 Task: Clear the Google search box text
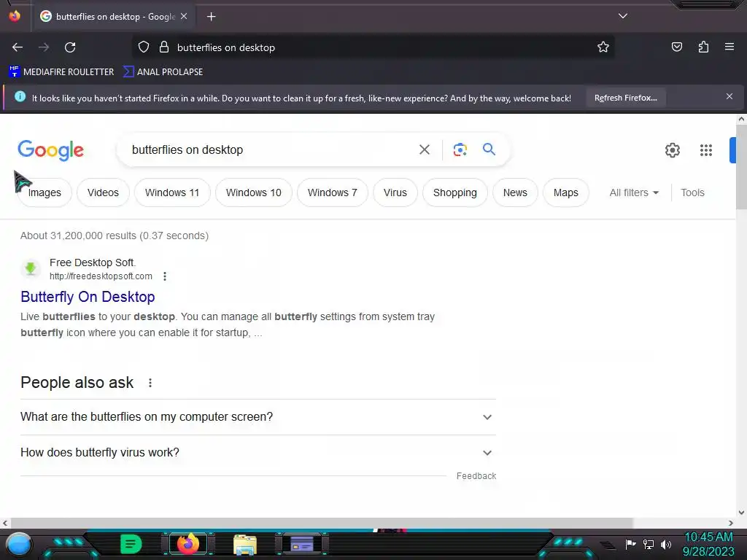424,149
